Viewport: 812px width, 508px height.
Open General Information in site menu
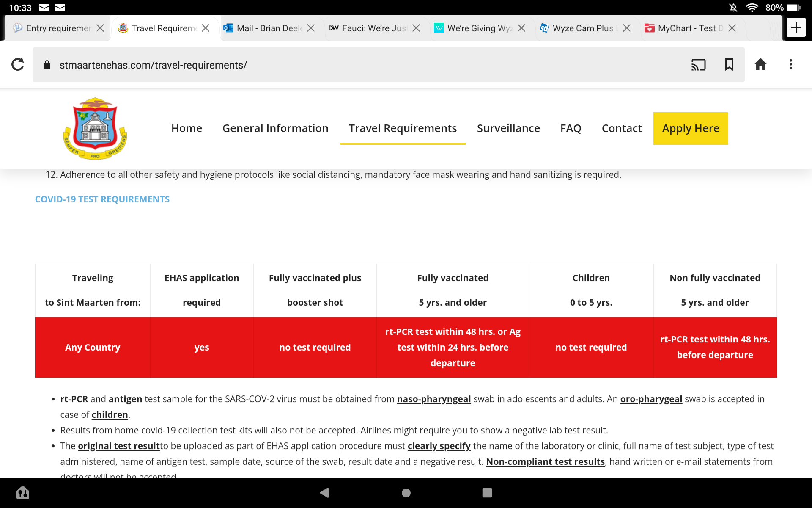[x=275, y=128]
